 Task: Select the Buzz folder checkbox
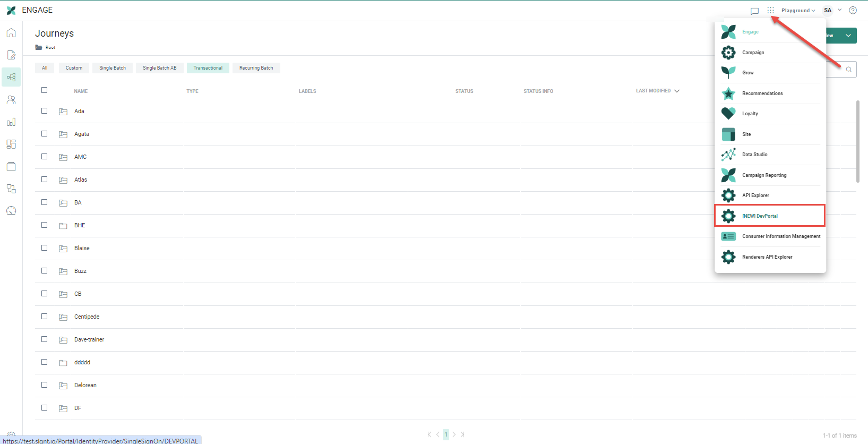click(x=45, y=271)
